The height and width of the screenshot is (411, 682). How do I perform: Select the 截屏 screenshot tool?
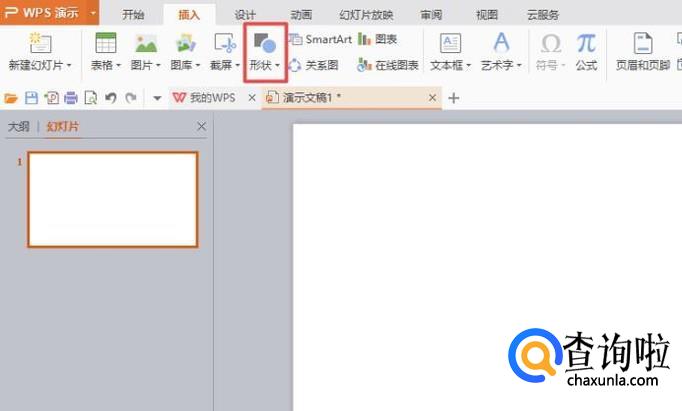[225, 43]
